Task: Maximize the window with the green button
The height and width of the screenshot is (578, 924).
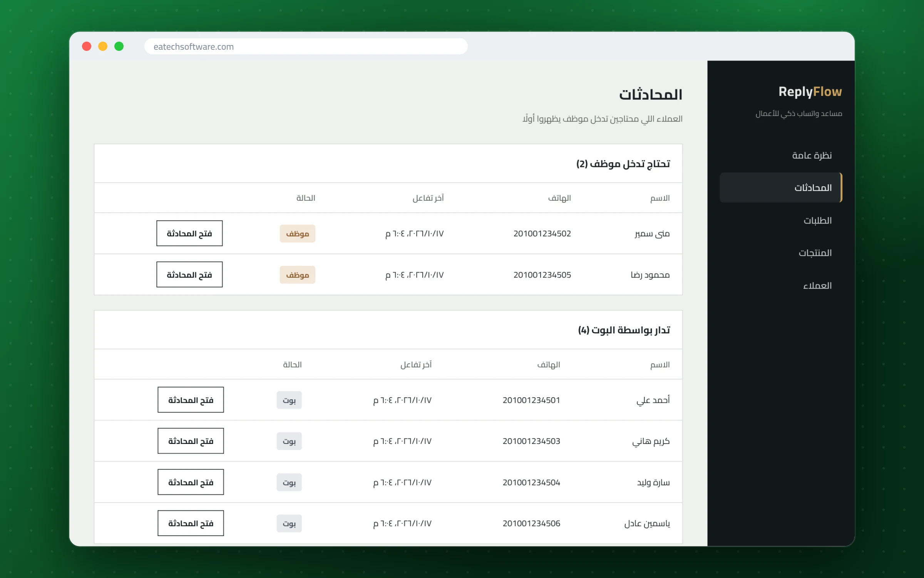Action: (x=119, y=47)
